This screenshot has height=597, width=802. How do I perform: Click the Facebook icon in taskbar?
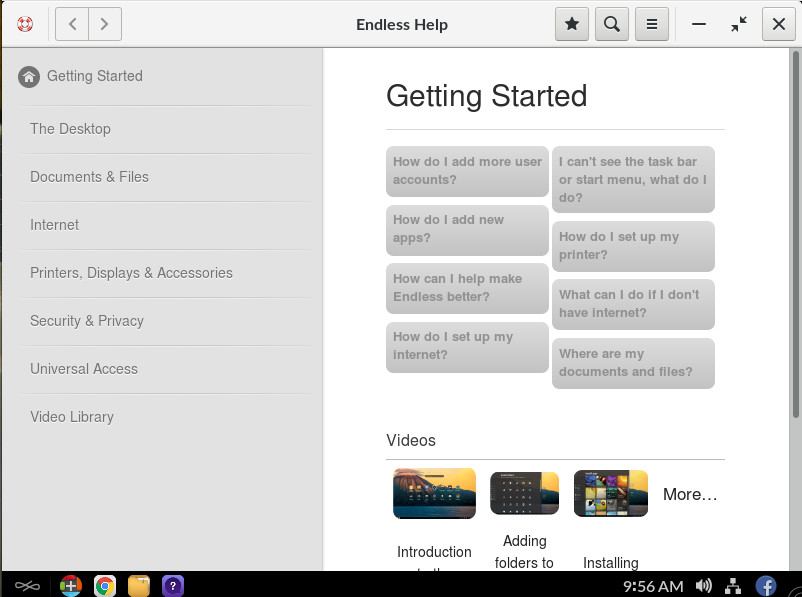pyautogui.click(x=766, y=586)
